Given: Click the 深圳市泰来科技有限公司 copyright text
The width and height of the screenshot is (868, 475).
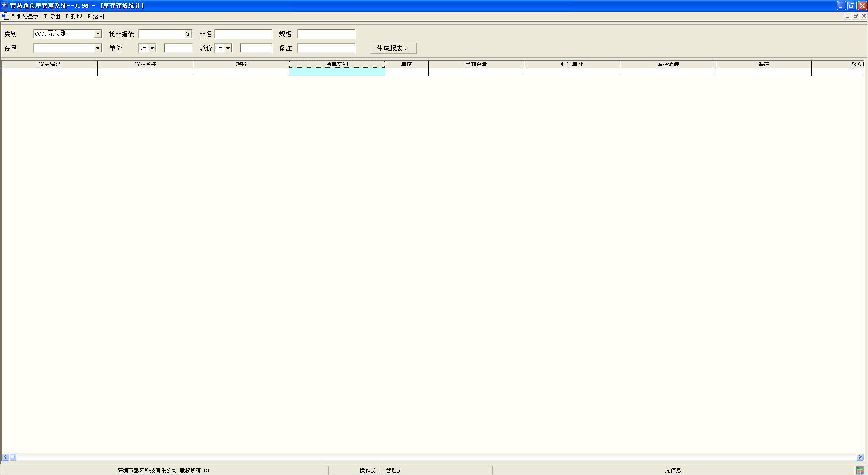Looking at the screenshot, I should pos(163,470).
